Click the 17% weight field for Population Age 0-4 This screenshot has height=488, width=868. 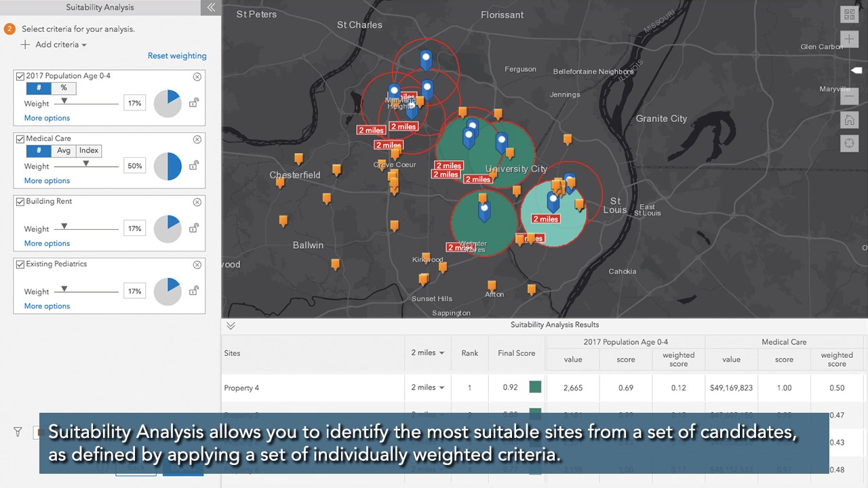(x=134, y=103)
